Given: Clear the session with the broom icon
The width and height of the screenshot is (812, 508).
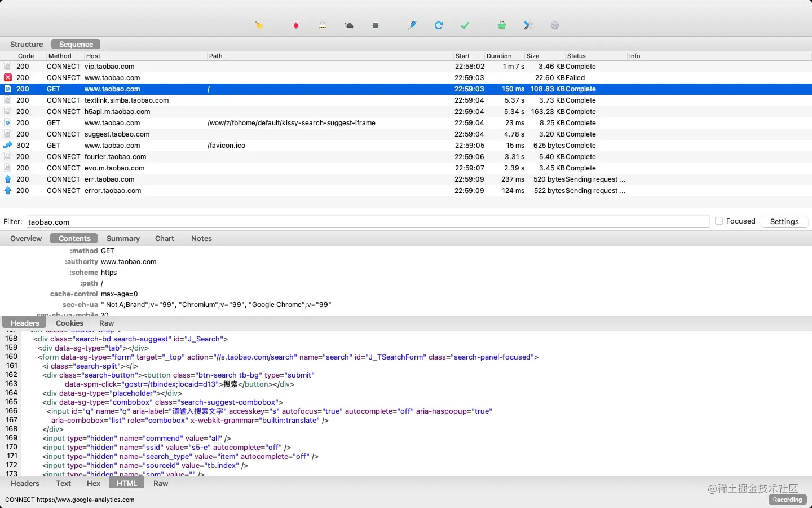Looking at the screenshot, I should (259, 25).
